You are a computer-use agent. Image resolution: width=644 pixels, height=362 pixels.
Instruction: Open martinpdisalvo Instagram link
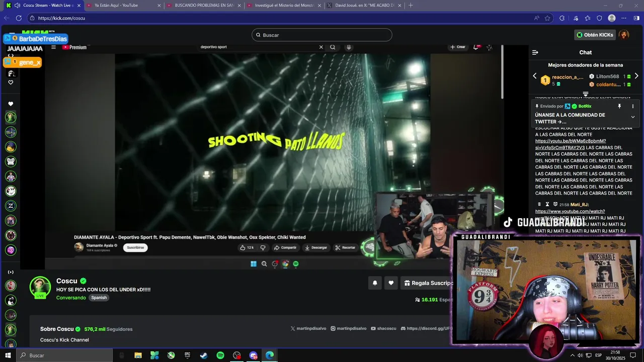[348, 328]
